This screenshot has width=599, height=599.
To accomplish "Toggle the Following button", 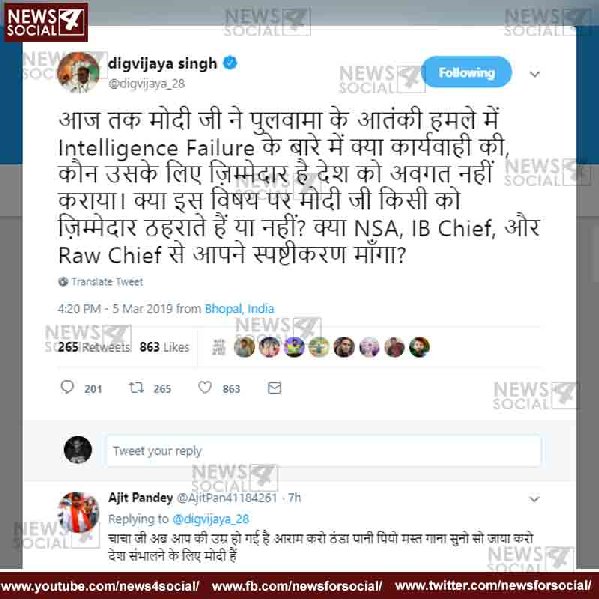I will pos(466,72).
